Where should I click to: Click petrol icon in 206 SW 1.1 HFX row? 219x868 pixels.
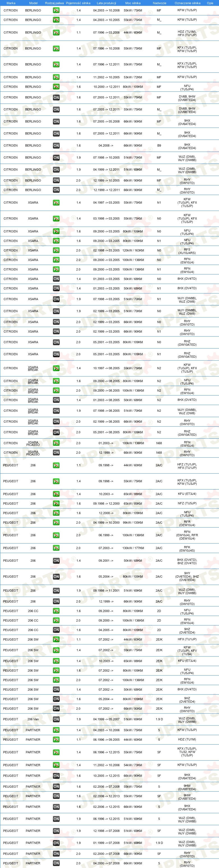[56, 639]
